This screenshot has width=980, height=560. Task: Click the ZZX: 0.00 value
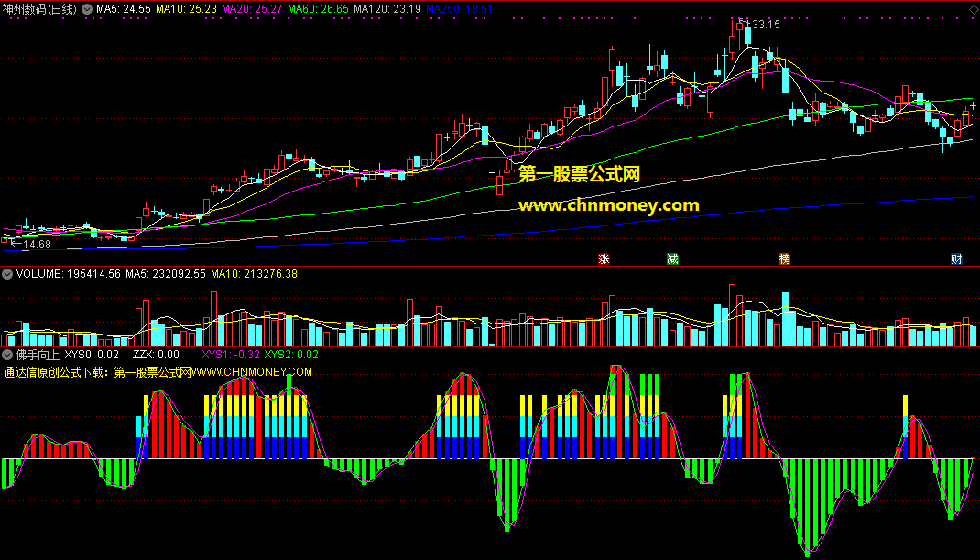point(156,355)
